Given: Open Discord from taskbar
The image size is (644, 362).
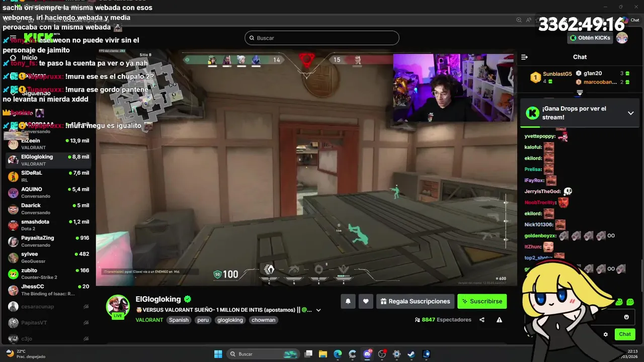Looking at the screenshot, I should [367, 354].
